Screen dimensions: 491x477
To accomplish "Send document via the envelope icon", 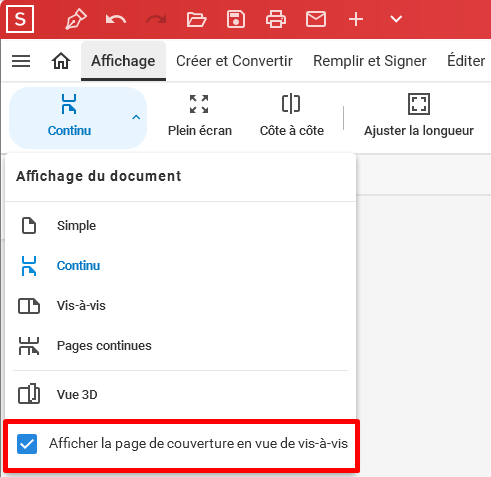I will pos(316,19).
